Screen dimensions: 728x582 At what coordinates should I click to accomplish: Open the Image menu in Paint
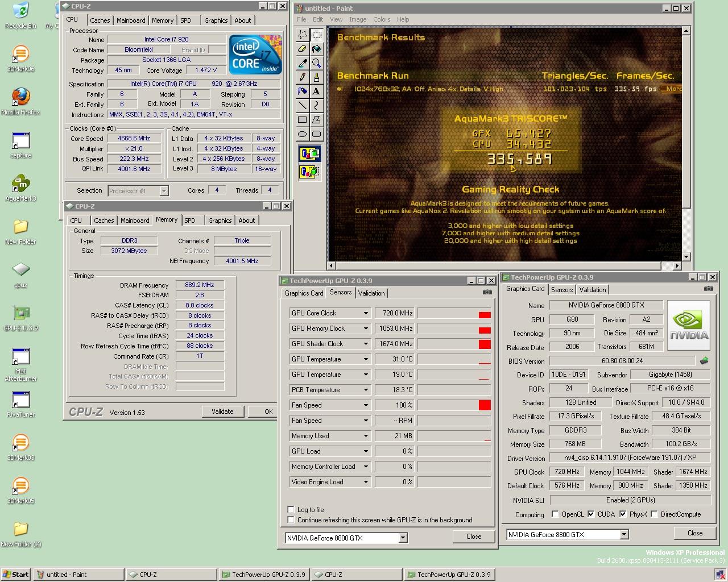[358, 19]
